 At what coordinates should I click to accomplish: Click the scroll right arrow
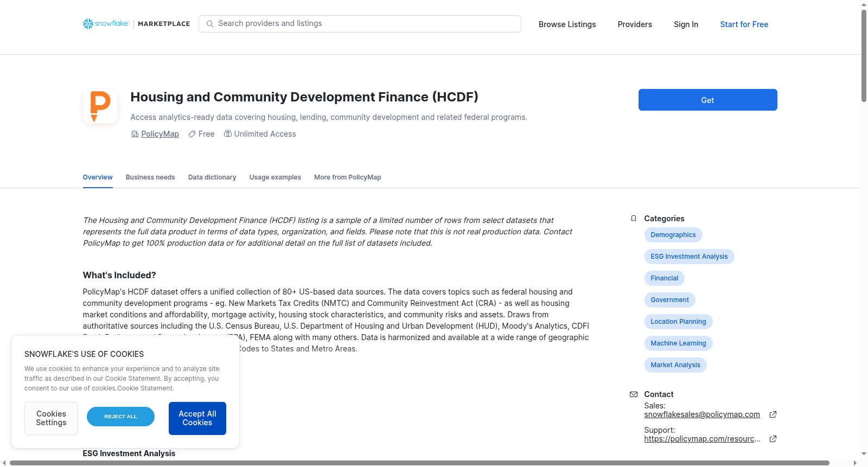click(x=856, y=463)
